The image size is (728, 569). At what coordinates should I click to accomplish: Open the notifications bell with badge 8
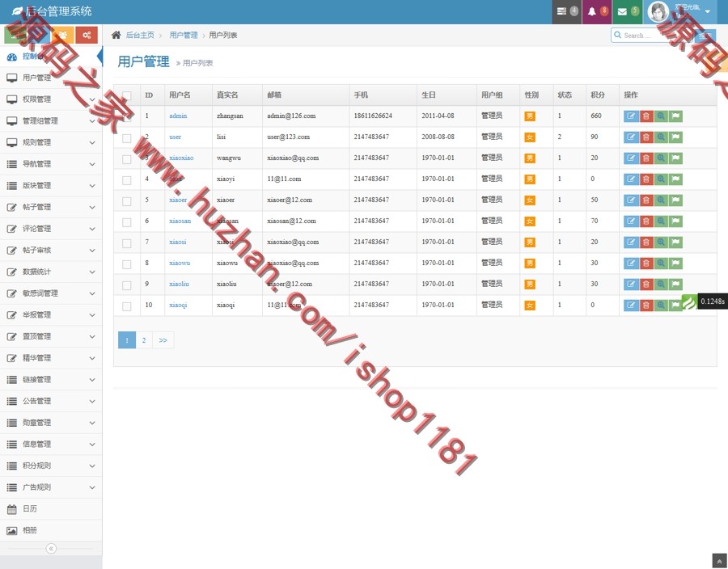click(596, 11)
